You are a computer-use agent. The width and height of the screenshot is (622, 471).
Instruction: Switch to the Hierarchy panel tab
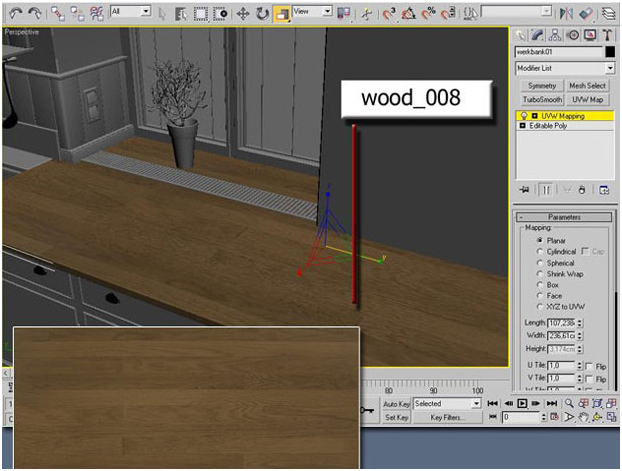tap(555, 35)
